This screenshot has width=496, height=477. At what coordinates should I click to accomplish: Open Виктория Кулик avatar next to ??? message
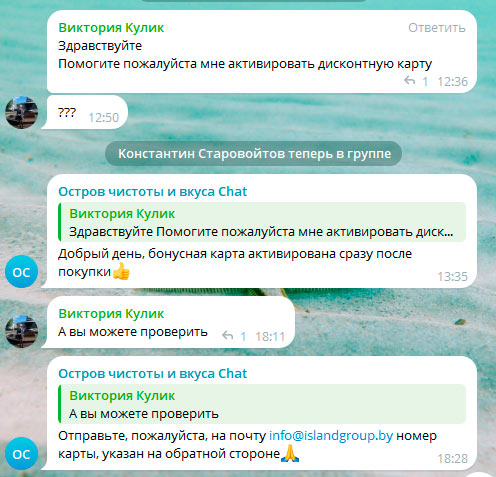point(21,113)
